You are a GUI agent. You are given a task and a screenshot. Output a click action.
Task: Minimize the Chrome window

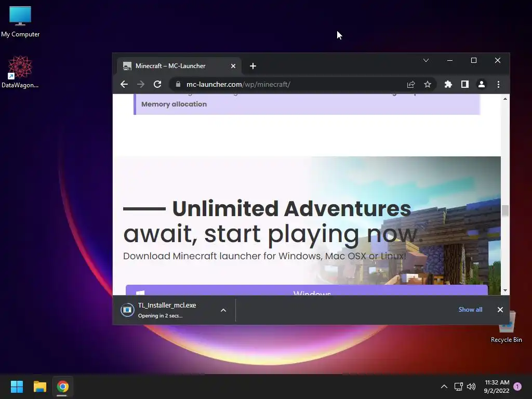[x=450, y=60]
